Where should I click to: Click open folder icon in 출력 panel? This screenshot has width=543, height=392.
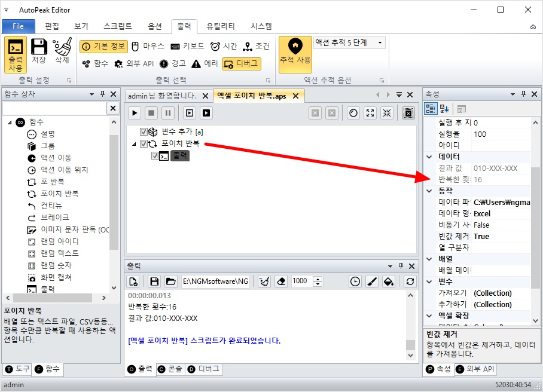coord(170,281)
